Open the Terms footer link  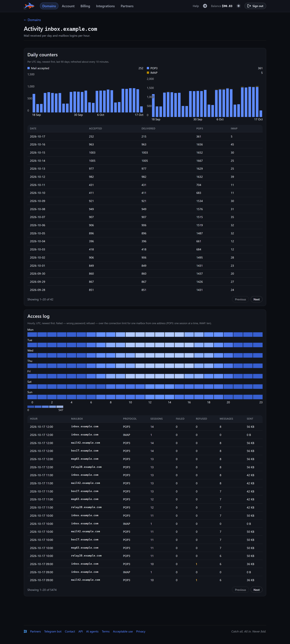point(106,631)
